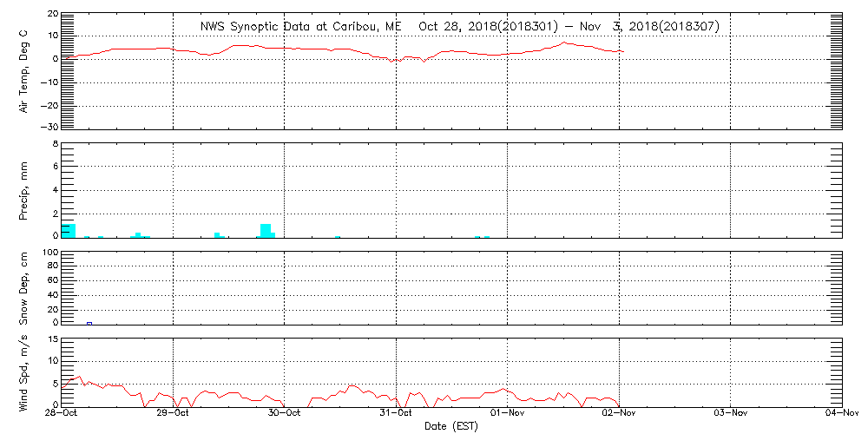Select the 01-Nov date tick label
The image size is (868, 434).
[x=508, y=414]
